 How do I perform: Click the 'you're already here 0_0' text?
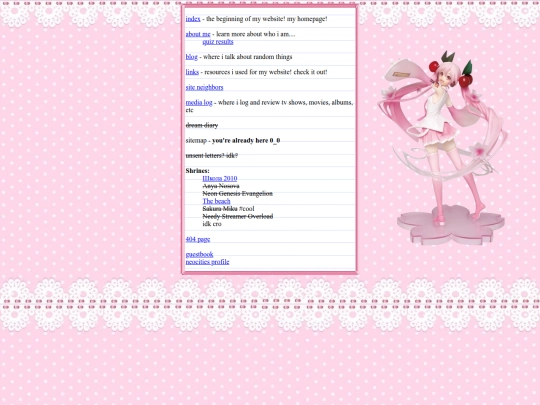[246, 141]
